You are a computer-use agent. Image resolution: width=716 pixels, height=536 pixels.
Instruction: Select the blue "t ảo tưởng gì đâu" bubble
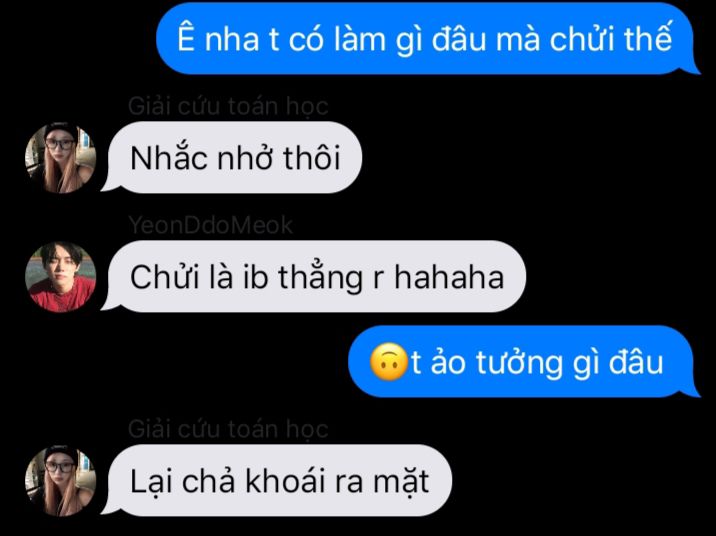524,362
